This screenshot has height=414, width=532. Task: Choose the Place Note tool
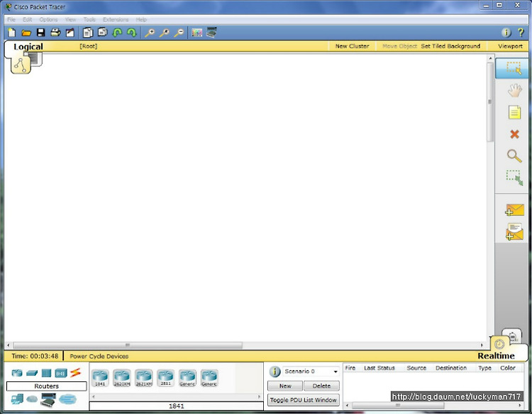coord(514,113)
